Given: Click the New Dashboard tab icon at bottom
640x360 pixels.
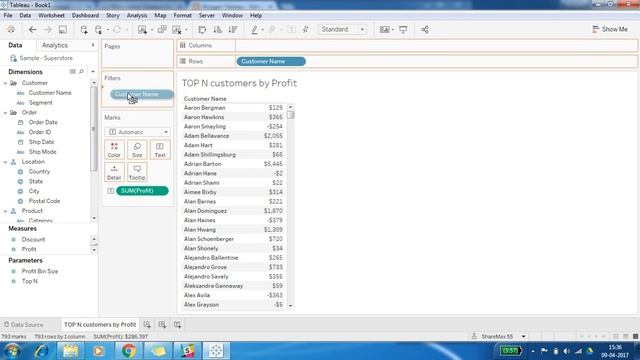Looking at the screenshot, I should click(162, 324).
